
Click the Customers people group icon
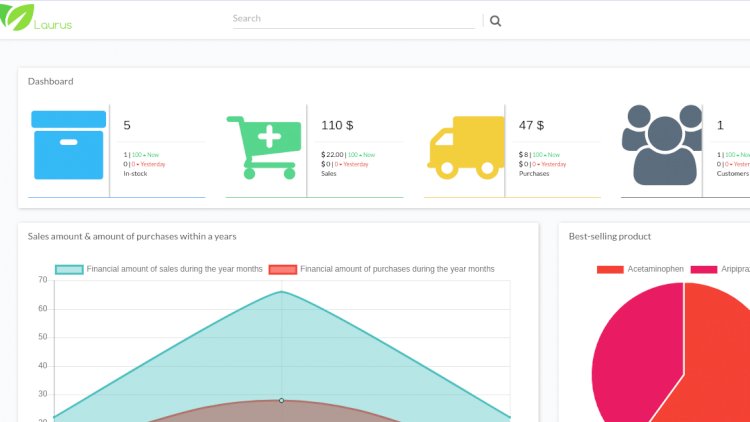tap(662, 145)
